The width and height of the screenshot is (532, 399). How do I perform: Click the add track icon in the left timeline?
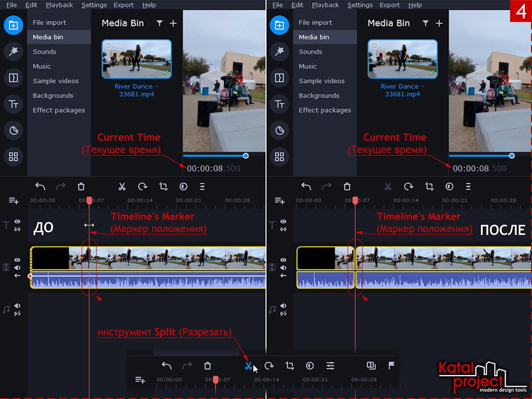(x=14, y=201)
